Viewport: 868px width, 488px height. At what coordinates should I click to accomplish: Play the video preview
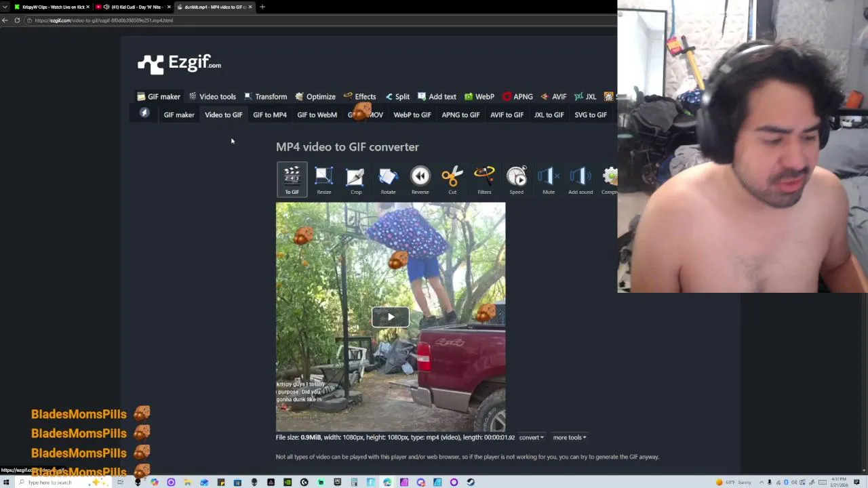[391, 317]
